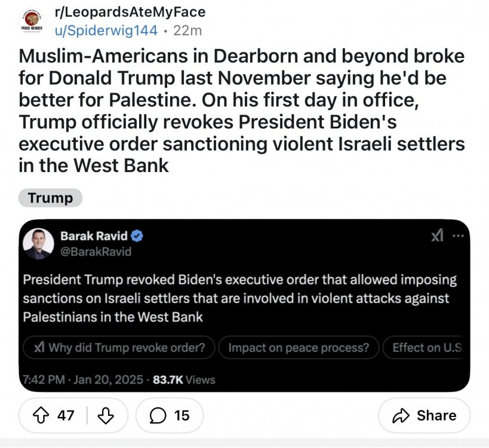The height and width of the screenshot is (448, 489).
Task: Click the 83.7K Views count
Action: coord(184,379)
